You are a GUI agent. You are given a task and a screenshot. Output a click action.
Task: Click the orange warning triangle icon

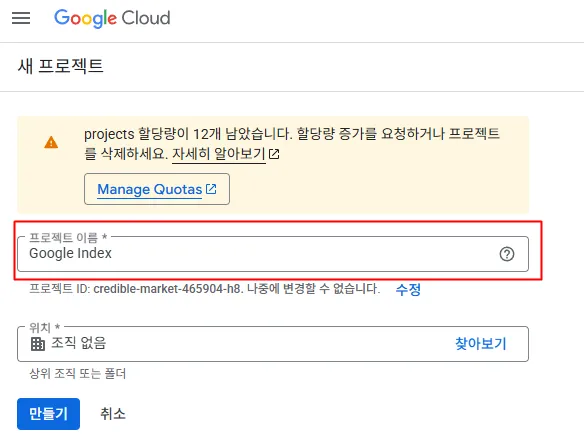51,142
